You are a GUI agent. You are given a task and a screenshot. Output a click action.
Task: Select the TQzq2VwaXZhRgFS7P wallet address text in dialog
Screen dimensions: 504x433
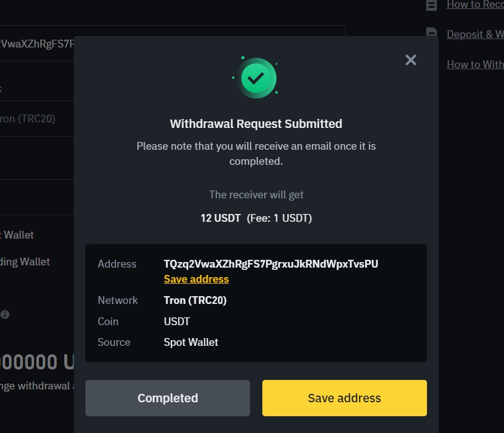click(x=271, y=264)
